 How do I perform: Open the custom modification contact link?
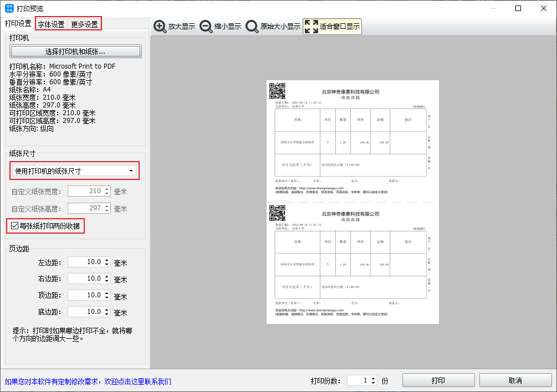88,381
